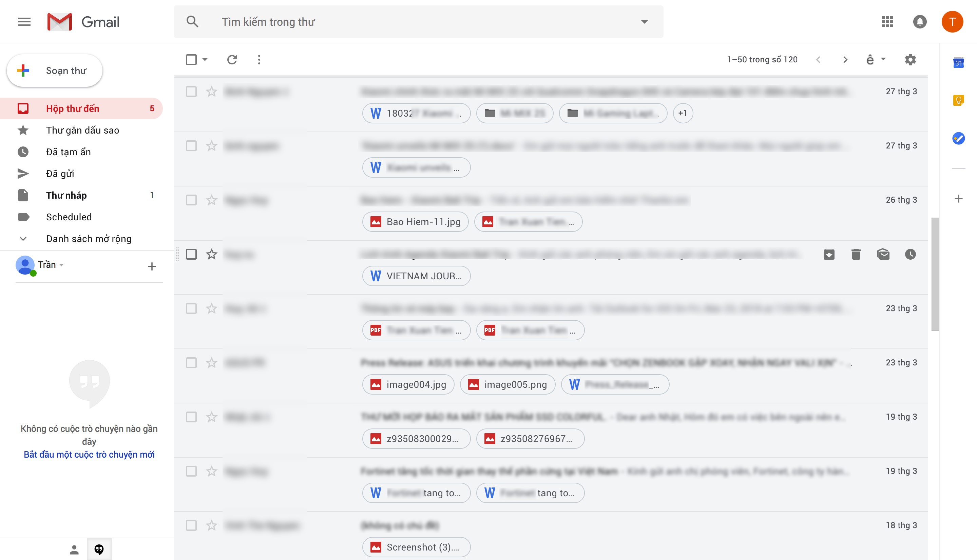977x560 pixels.
Task: Click 'Bắt đầu một cuộc trò chuyện mới' link
Action: [89, 454]
